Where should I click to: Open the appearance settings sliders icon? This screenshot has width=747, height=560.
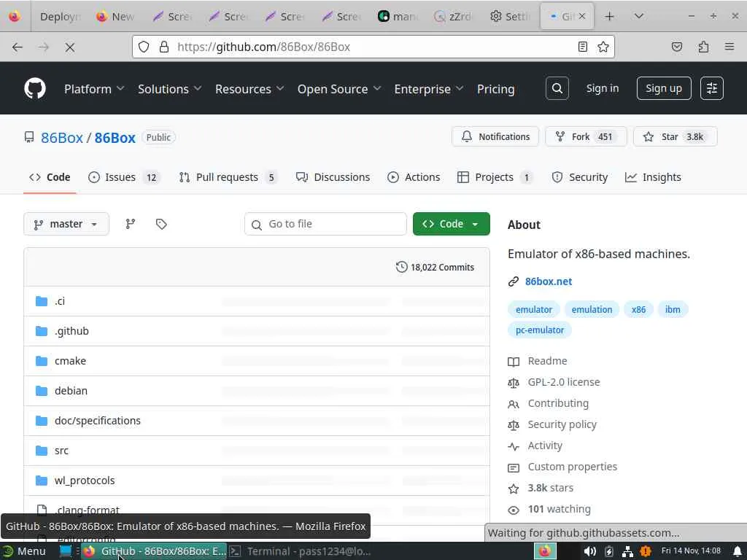tap(712, 88)
